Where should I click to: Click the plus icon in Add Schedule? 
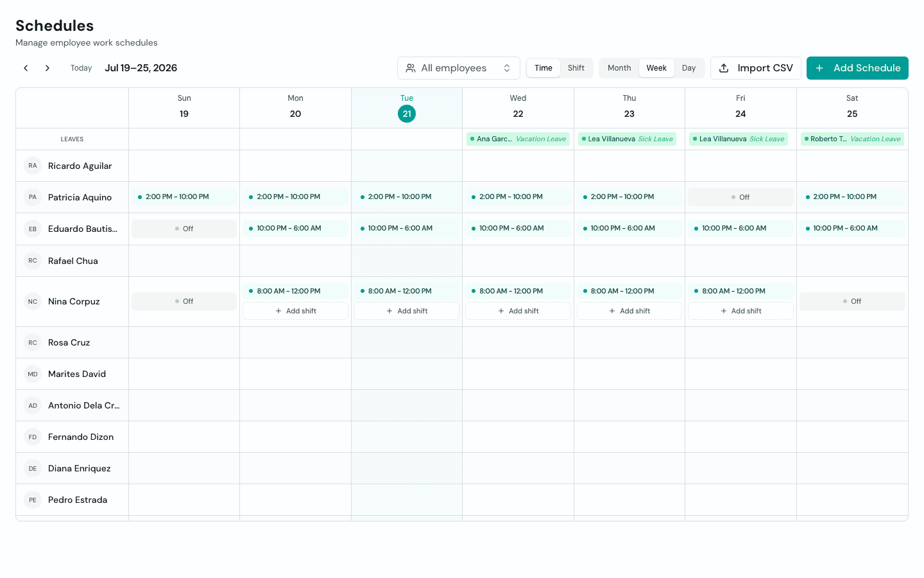tap(819, 68)
